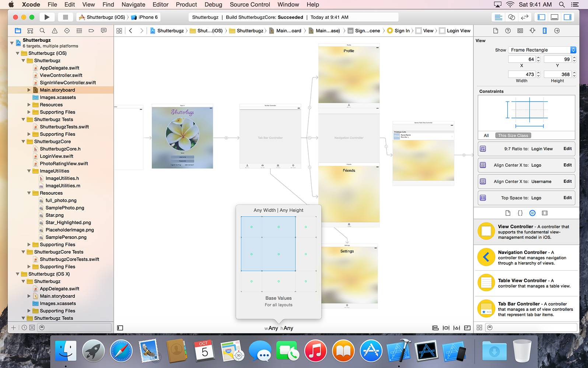Select LoginView.swift in the navigator
Screen dimensions: 588x368
pos(56,156)
